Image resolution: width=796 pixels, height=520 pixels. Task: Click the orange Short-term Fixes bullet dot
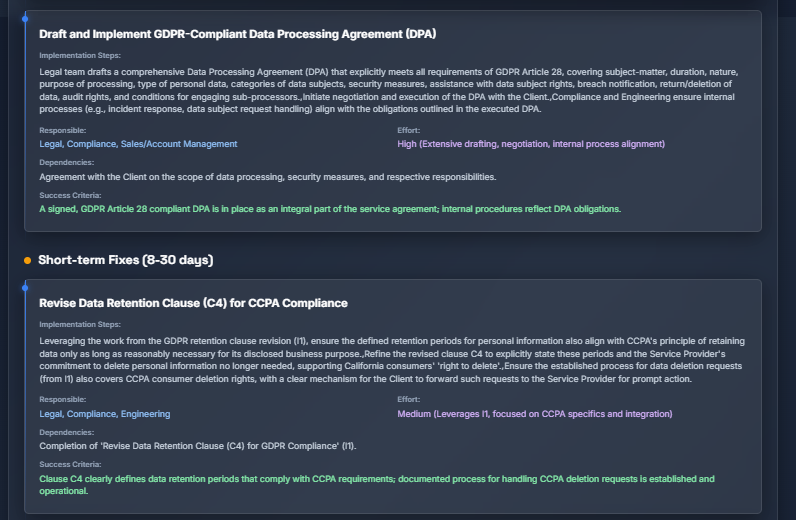(x=27, y=261)
